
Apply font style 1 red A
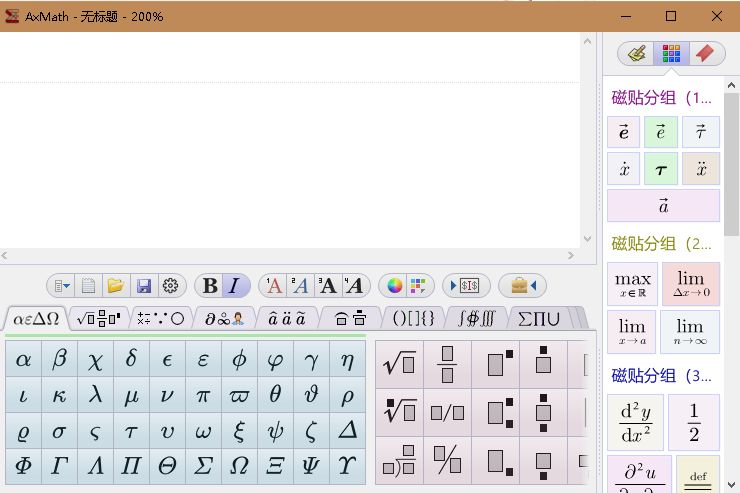(x=273, y=285)
